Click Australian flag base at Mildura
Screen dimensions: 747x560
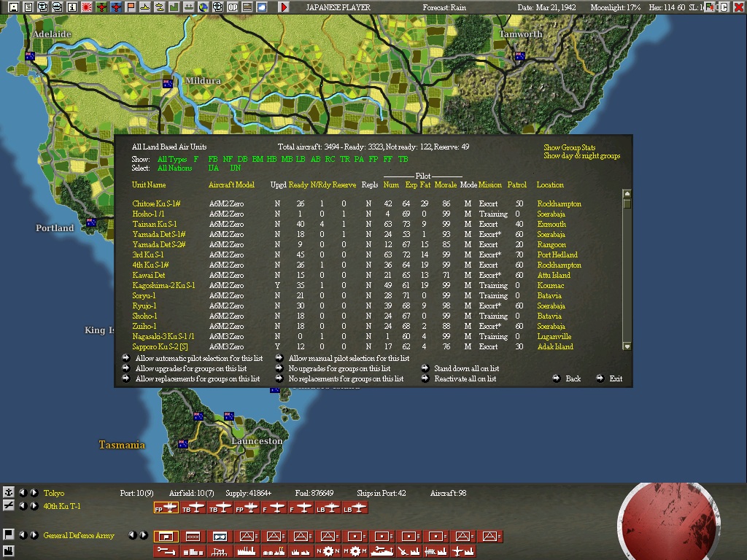tap(168, 84)
